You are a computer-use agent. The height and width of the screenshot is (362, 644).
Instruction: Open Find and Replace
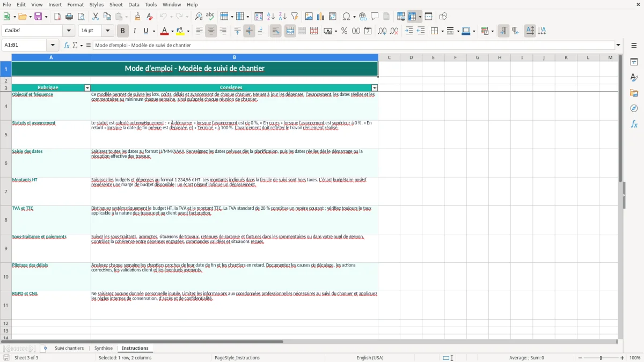pos(199,17)
